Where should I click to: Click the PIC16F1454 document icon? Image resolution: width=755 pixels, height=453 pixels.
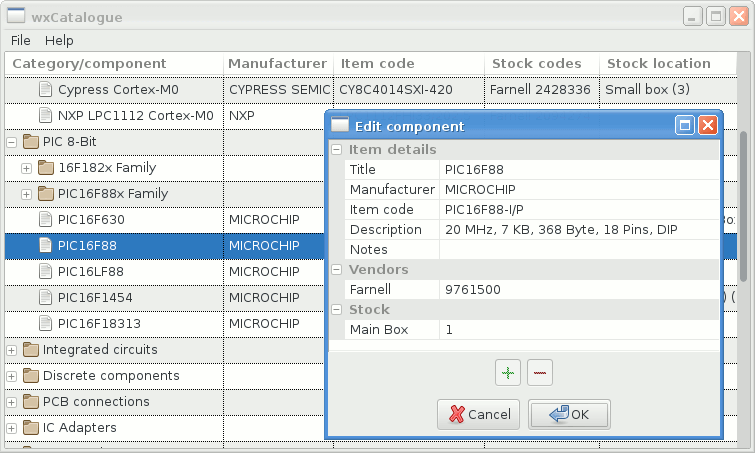45,298
